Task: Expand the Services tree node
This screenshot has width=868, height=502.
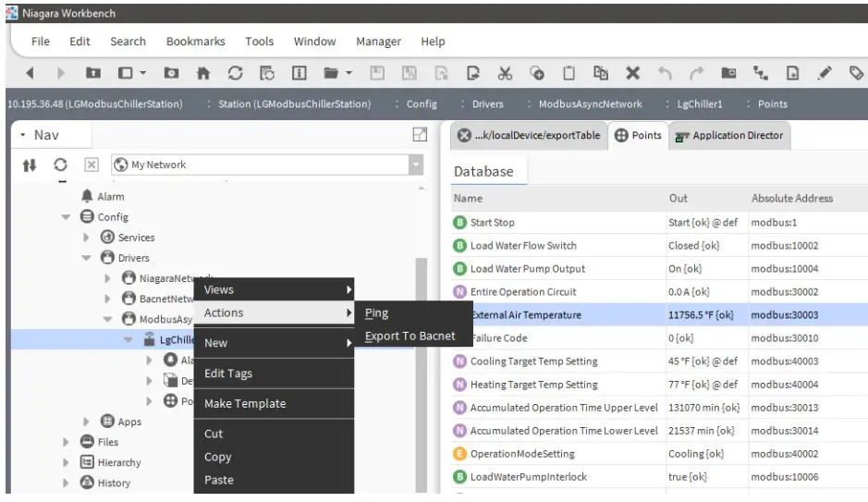Action: pyautogui.click(x=86, y=238)
